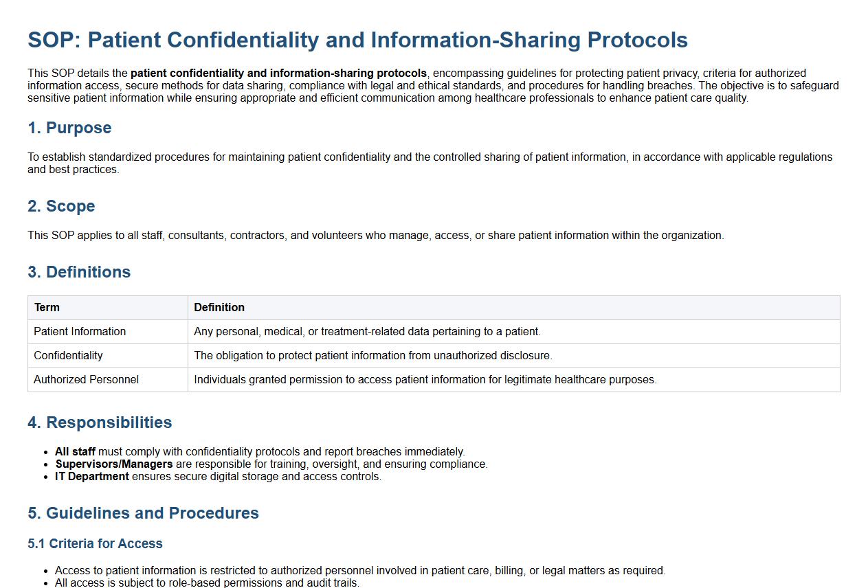Click the bold "All staff" bullet text
This screenshot has height=588, width=868.
coord(75,452)
